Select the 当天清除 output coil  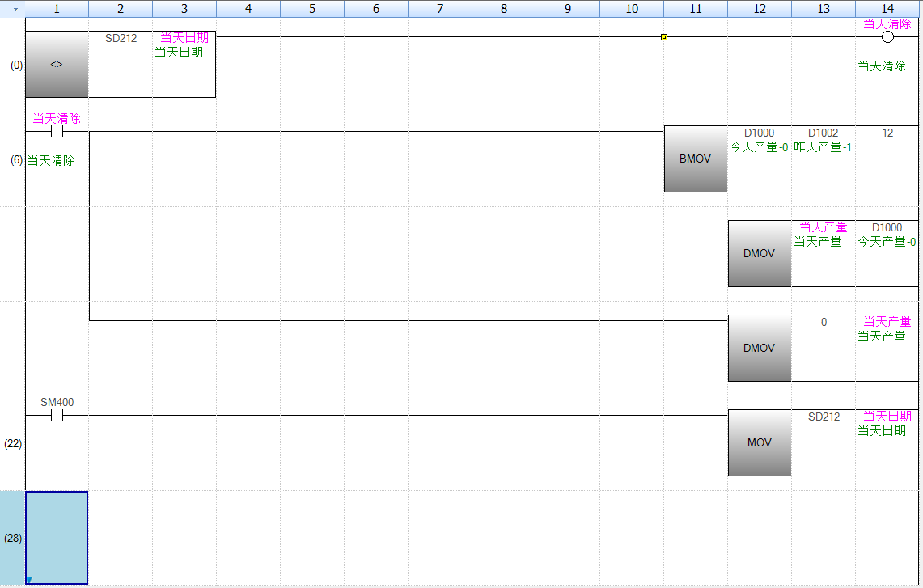[887, 37]
